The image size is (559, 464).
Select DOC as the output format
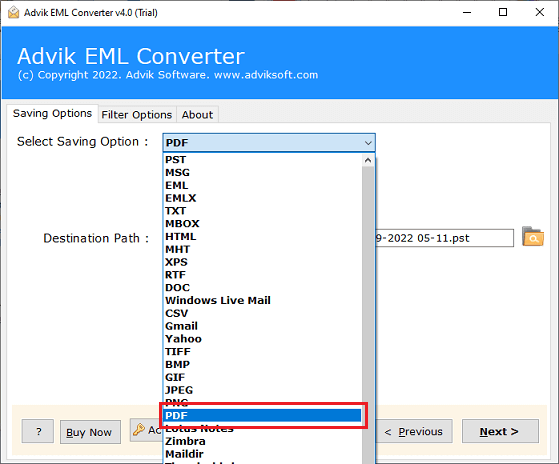pos(262,288)
